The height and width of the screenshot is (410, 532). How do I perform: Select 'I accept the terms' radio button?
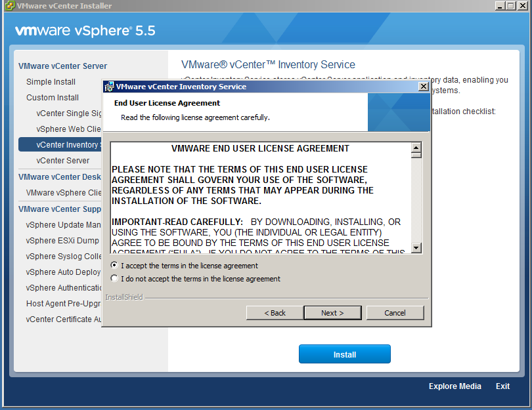(115, 266)
